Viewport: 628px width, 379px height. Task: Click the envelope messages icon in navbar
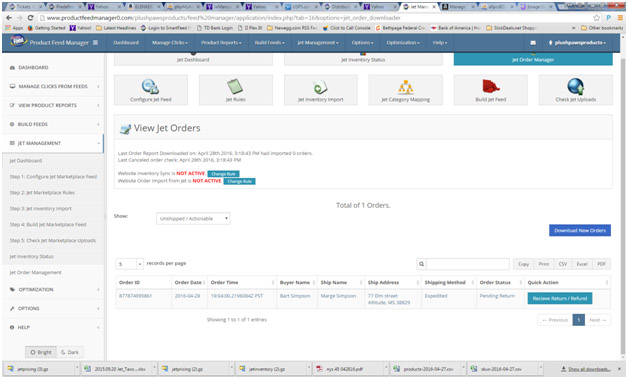pyautogui.click(x=533, y=42)
